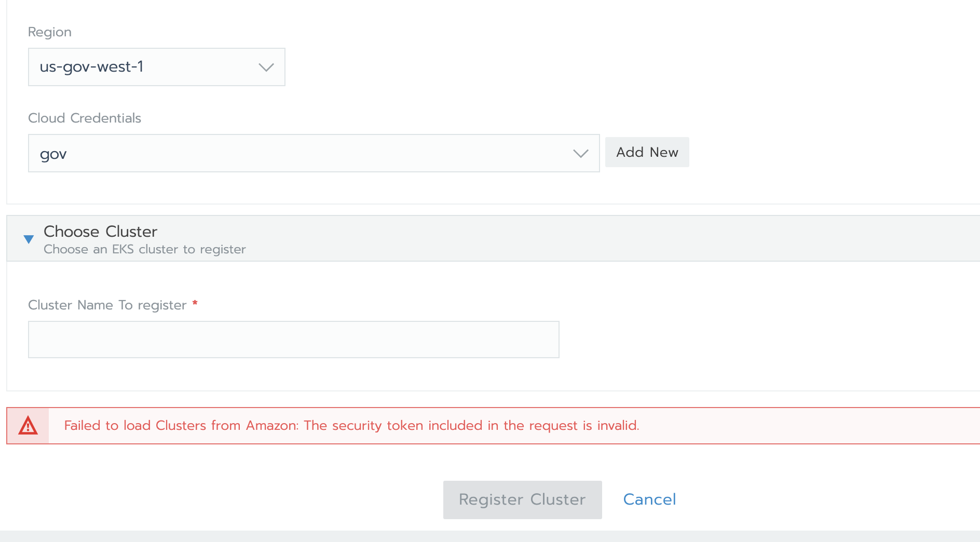Click the warning triangle icon in the error banner

coord(29,426)
